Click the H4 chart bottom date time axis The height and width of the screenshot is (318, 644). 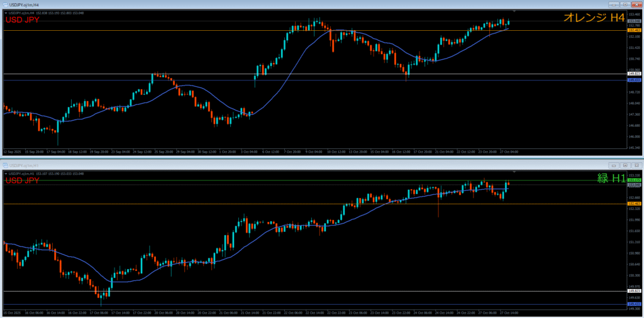point(252,151)
